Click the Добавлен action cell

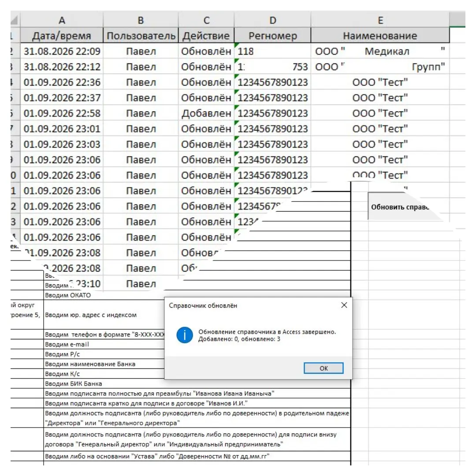(x=206, y=113)
